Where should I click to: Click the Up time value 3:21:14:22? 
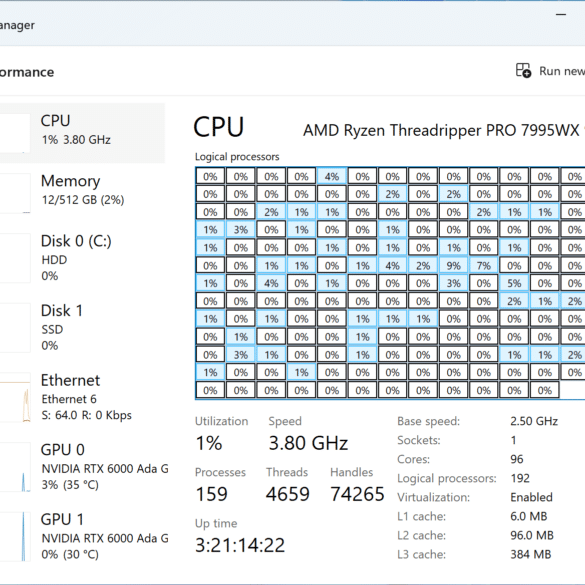click(240, 545)
